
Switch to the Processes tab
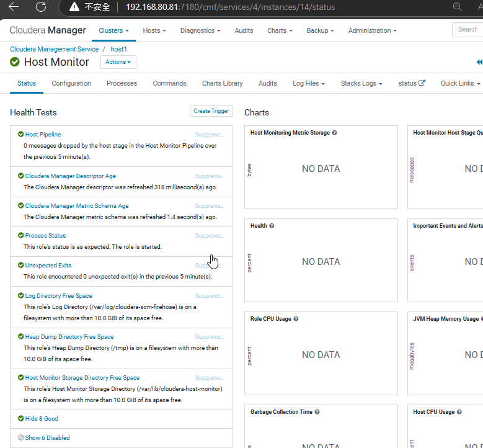point(122,84)
